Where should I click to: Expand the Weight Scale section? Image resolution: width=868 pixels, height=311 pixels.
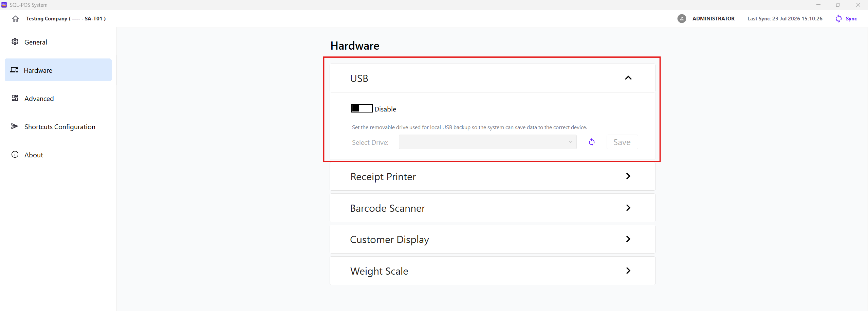(492, 271)
